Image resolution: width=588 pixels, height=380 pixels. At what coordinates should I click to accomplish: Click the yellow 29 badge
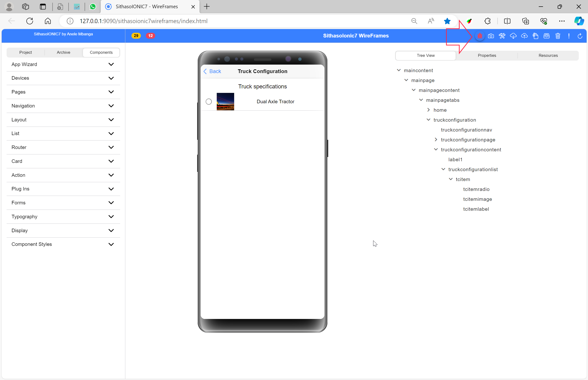point(136,36)
